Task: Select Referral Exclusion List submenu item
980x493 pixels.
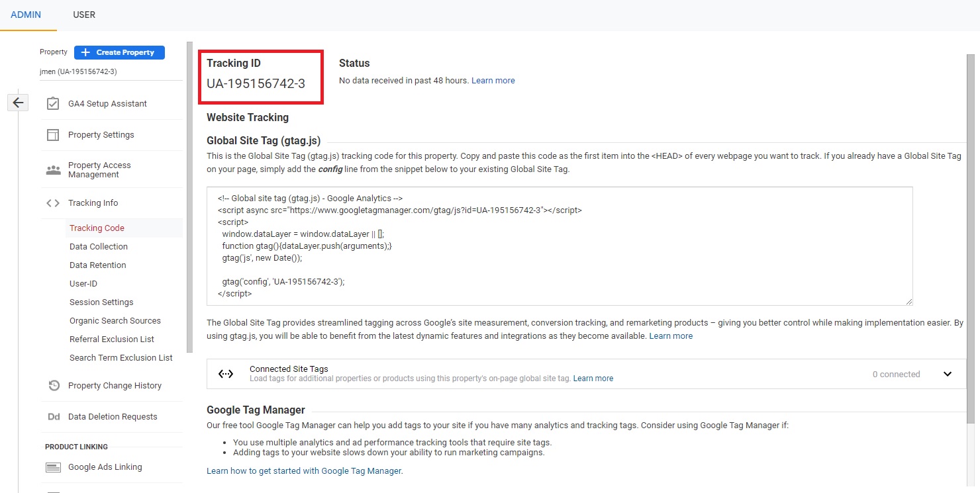Action: pyautogui.click(x=112, y=339)
